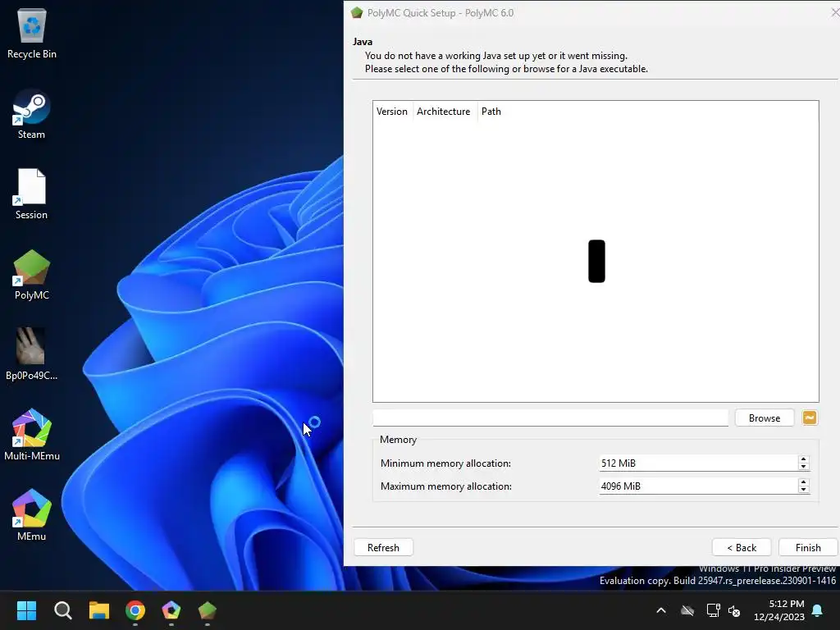840x630 pixels.
Task: Select the Session file shortcut
Action: pyautogui.click(x=32, y=194)
